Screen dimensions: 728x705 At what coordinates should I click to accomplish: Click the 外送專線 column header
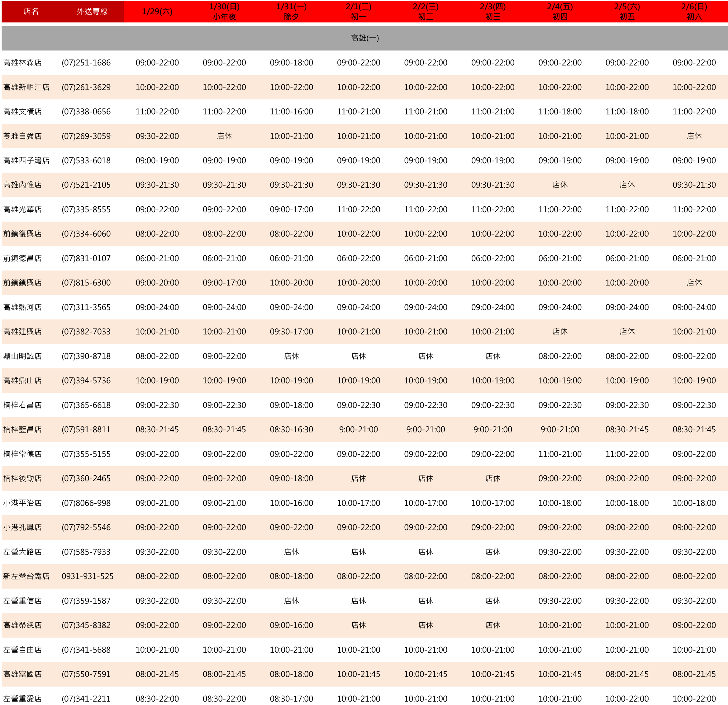click(92, 12)
